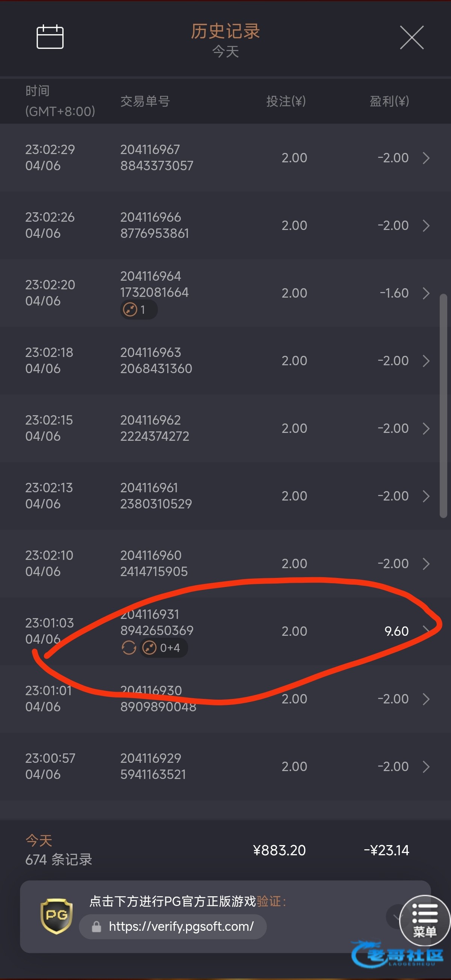Open chevron for the 23:00:57 record
Image resolution: width=451 pixels, height=980 pixels.
click(x=426, y=767)
